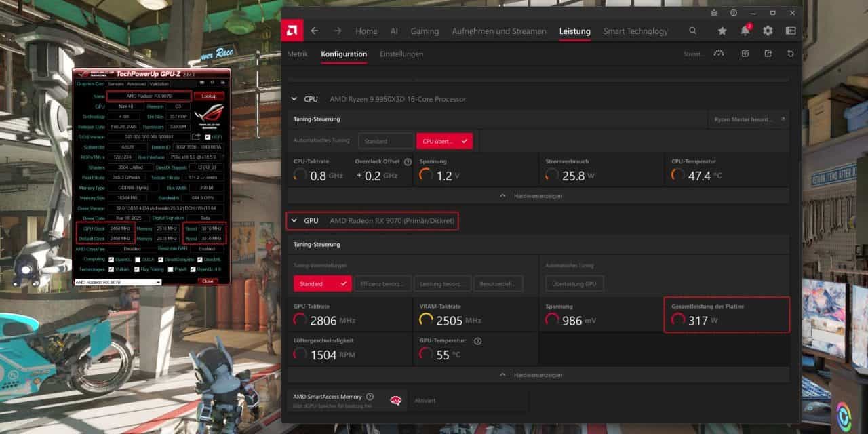Go forward with the right arrow icon
868x434 pixels.
pos(338,31)
